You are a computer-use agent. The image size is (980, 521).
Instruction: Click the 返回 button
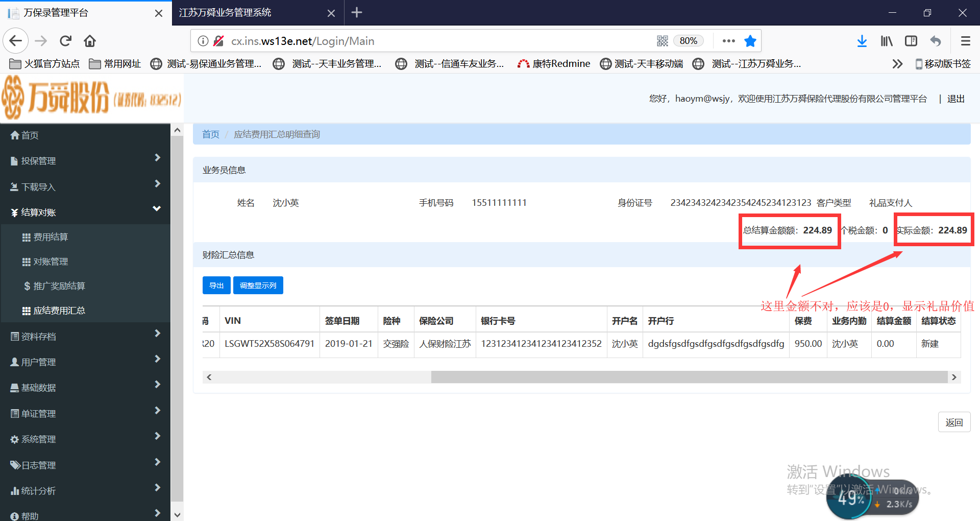point(954,422)
